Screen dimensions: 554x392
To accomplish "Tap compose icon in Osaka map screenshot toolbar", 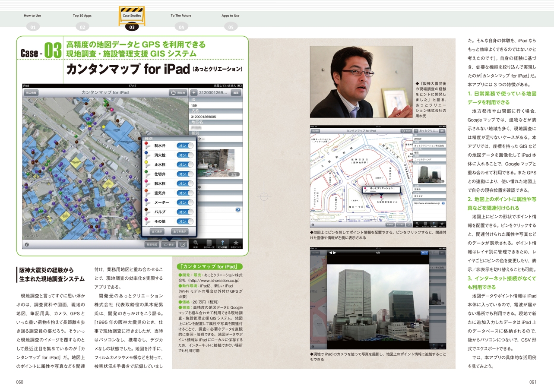I will [409, 224].
